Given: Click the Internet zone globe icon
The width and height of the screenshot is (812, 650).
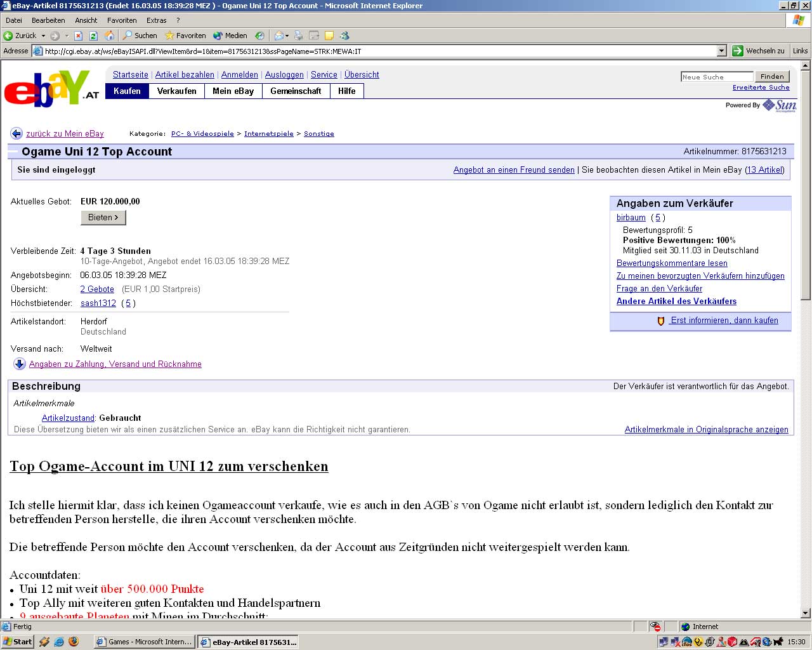Looking at the screenshot, I should (x=685, y=627).
